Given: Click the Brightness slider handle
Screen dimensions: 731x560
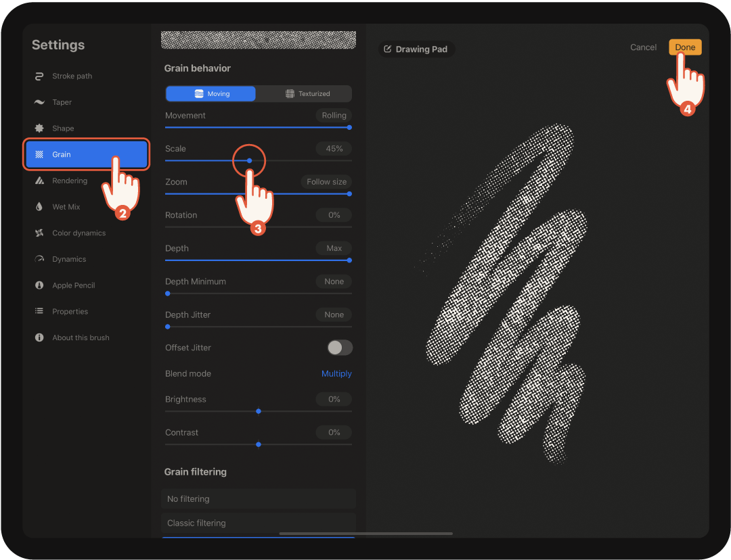Looking at the screenshot, I should (259, 411).
